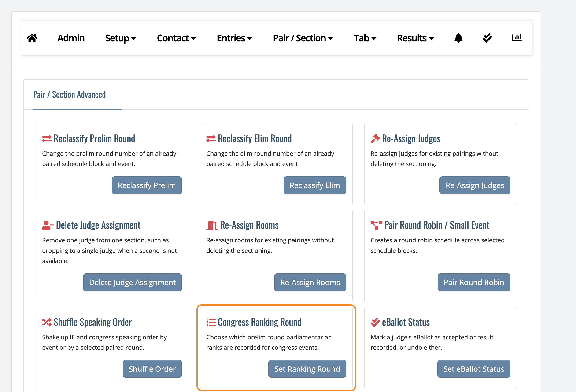Viewport: 576px width, 392px height.
Task: Click the shuffle icon beside Shuffle Speaking Order
Action: (x=47, y=322)
